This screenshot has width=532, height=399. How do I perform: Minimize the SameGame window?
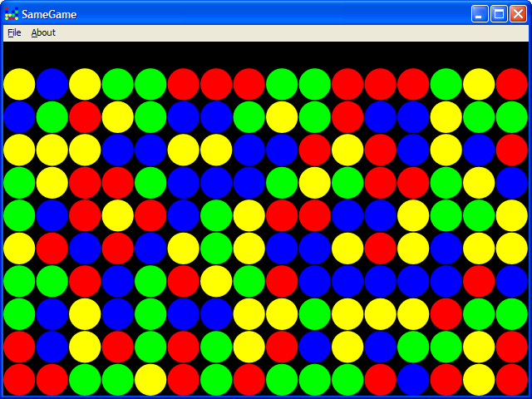480,14
